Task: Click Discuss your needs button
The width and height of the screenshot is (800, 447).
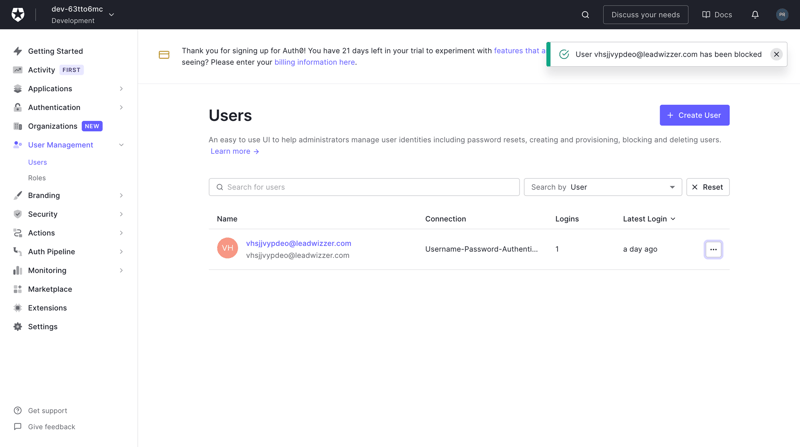Action: (x=645, y=15)
